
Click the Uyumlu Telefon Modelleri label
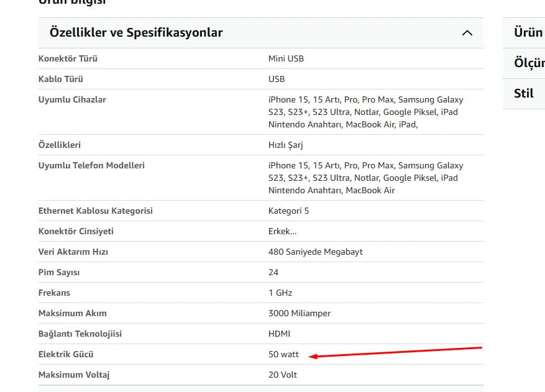pyautogui.click(x=91, y=165)
